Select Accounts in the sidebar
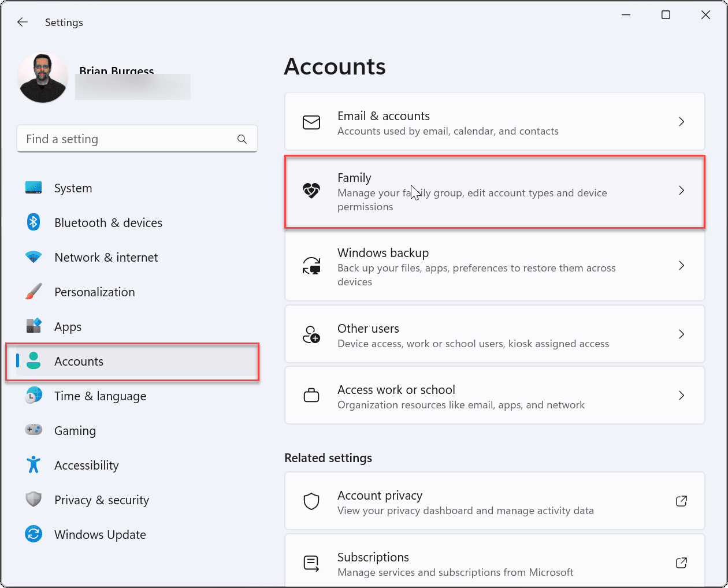 [x=79, y=361]
